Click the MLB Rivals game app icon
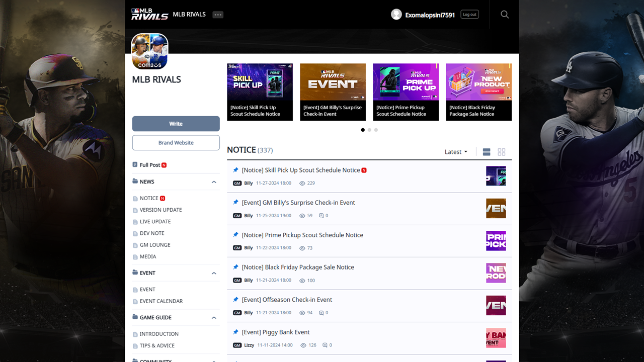The image size is (644, 362). [150, 51]
